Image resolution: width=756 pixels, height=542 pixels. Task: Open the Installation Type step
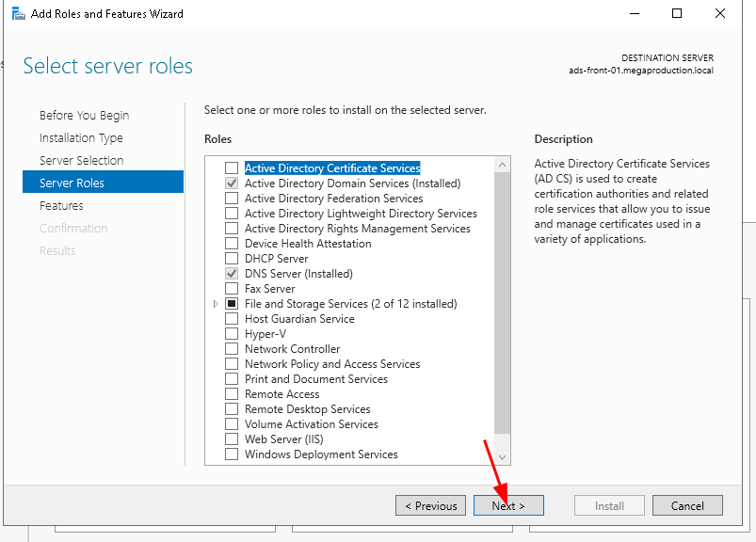(x=81, y=138)
